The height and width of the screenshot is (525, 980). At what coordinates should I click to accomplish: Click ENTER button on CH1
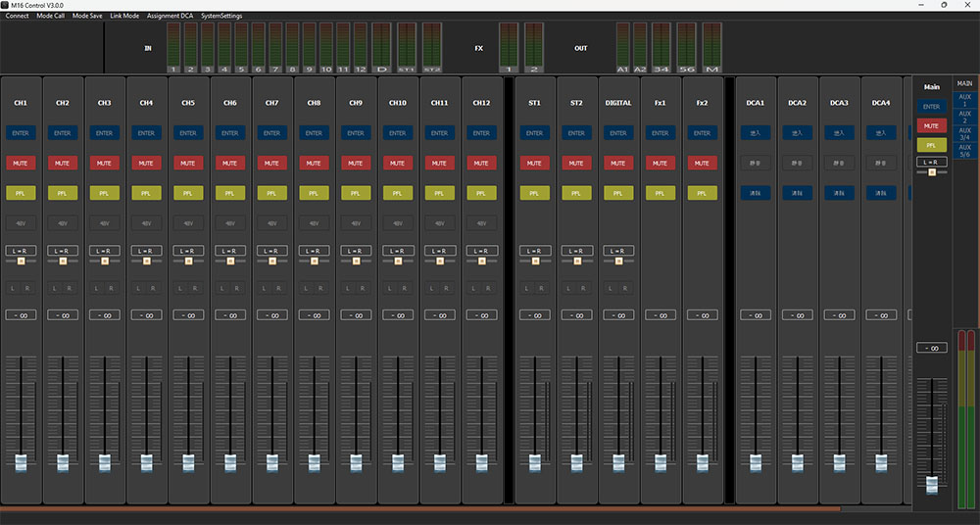pos(21,133)
